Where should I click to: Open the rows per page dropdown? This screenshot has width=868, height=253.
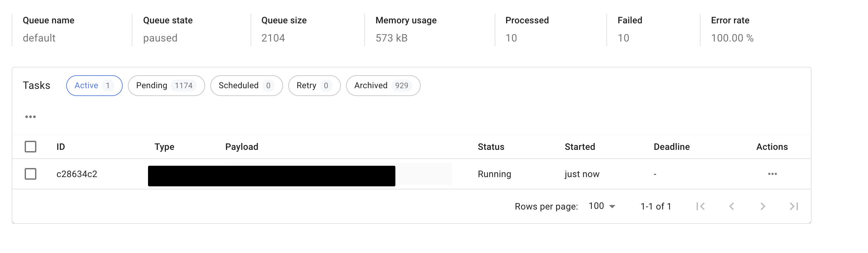pyautogui.click(x=601, y=206)
